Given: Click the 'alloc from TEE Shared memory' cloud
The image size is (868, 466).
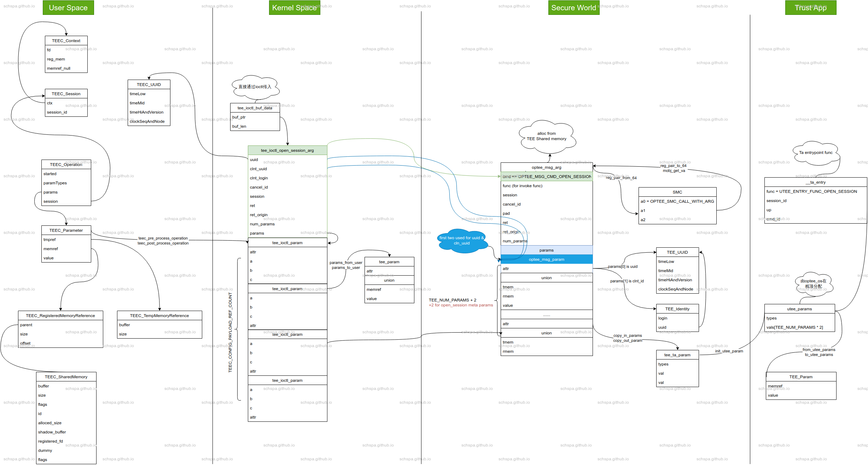Looking at the screenshot, I should coord(546,136).
